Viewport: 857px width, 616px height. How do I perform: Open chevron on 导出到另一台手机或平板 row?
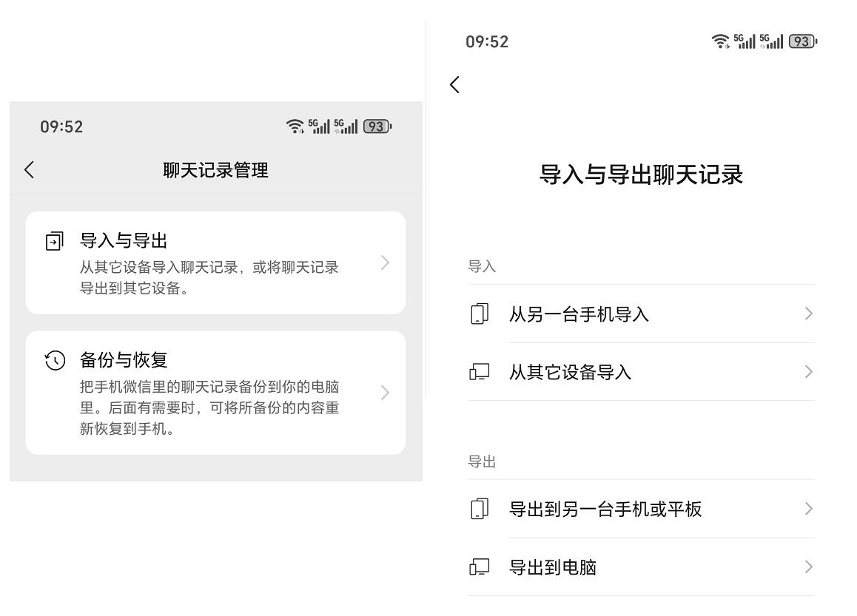pos(808,509)
